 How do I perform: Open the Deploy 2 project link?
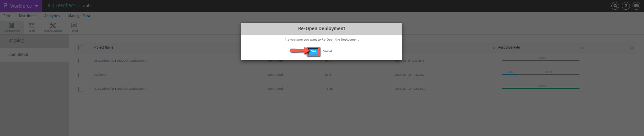tap(100, 75)
